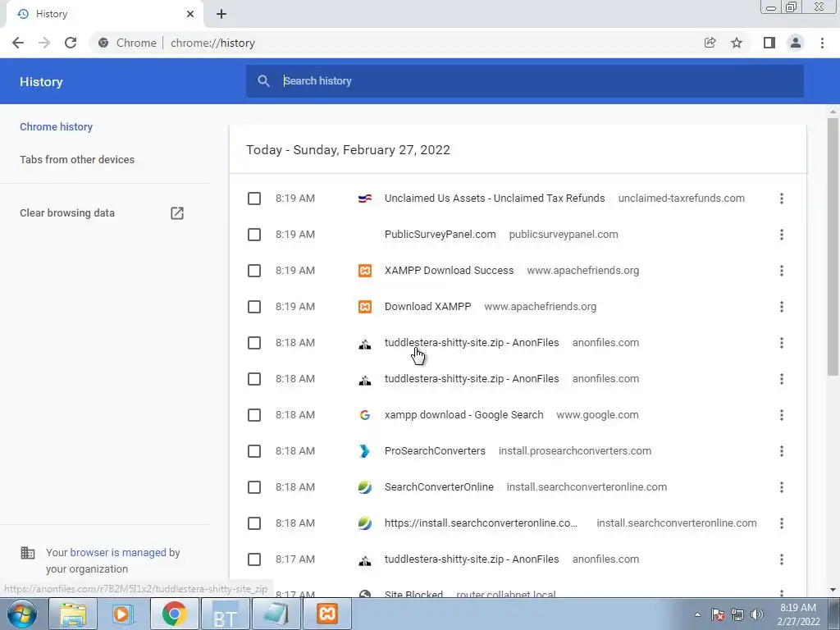Open actions menu for PublicSurveyPanel.com entry
The image size is (840, 630).
click(782, 235)
